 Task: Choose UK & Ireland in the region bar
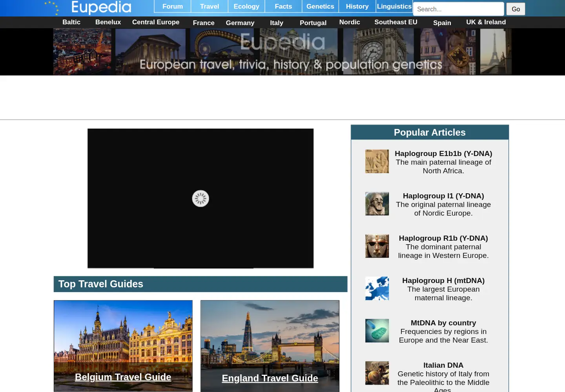486,22
